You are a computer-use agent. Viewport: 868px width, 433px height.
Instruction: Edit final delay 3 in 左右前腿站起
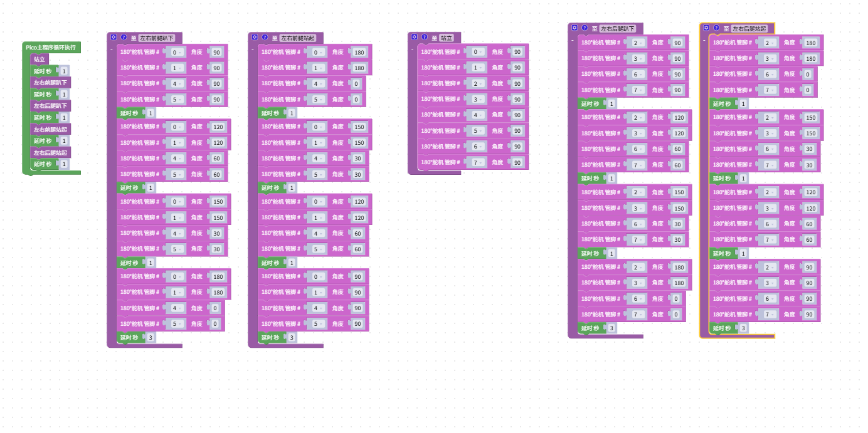tap(292, 338)
